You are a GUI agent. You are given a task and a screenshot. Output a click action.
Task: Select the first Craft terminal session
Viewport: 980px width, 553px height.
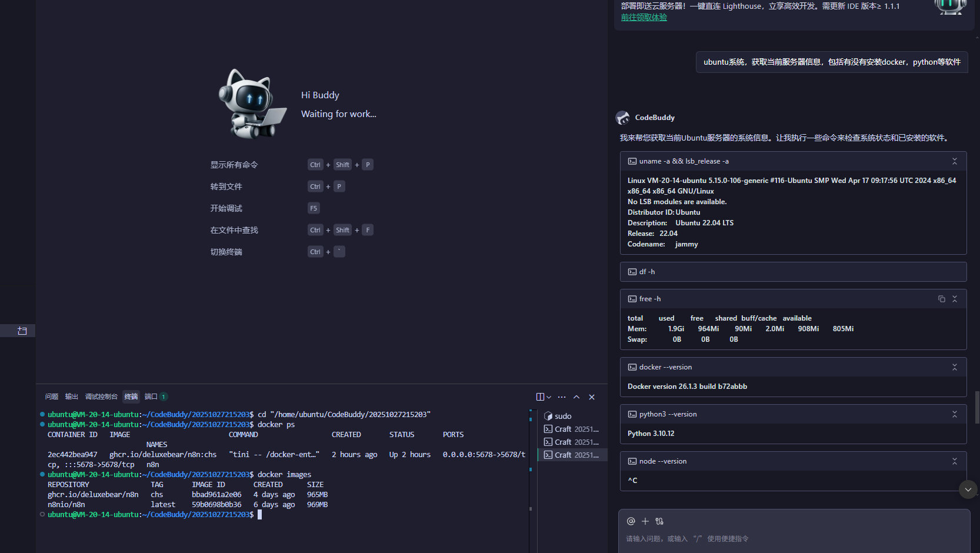coord(572,429)
